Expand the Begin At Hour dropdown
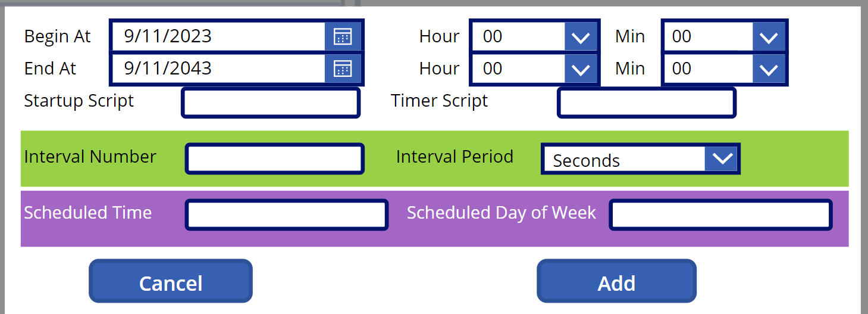 coord(580,38)
